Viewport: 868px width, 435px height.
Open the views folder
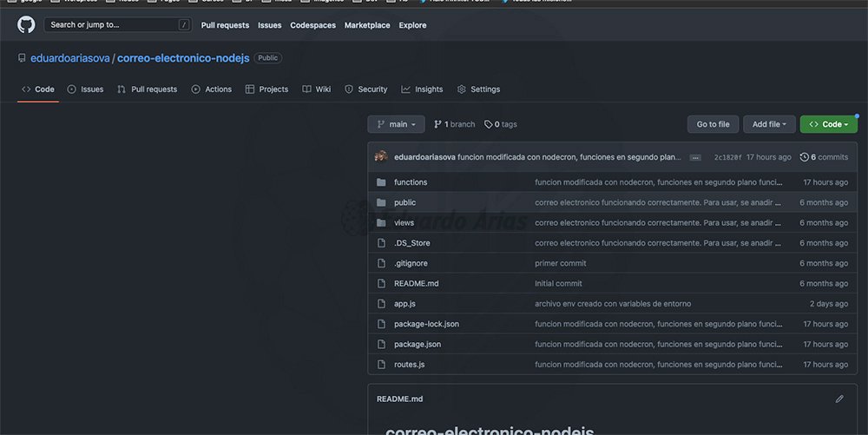point(404,222)
